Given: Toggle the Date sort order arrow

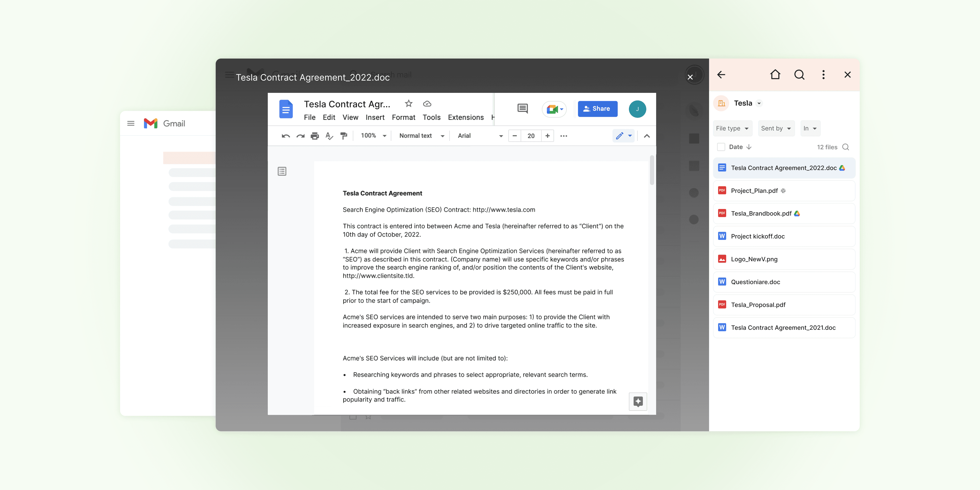Looking at the screenshot, I should (x=749, y=147).
